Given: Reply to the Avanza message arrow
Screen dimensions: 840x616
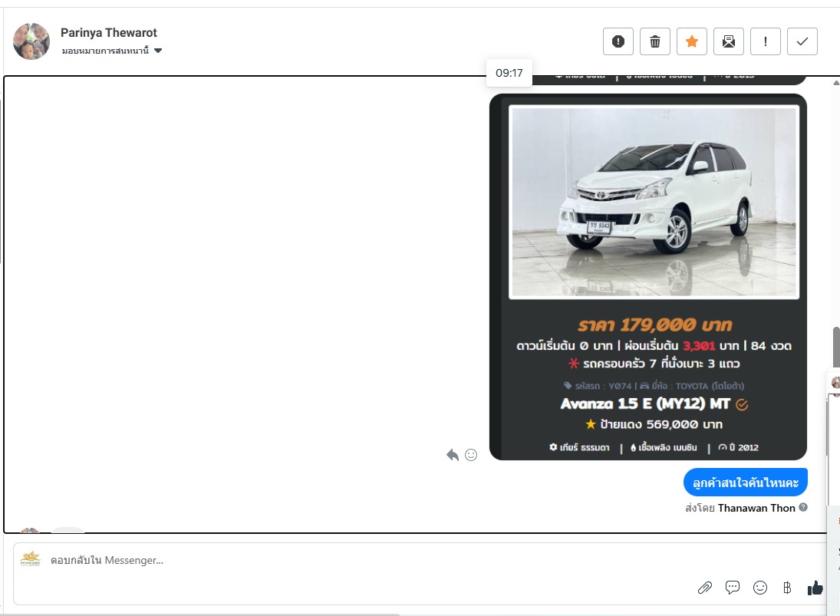Looking at the screenshot, I should pyautogui.click(x=453, y=455).
